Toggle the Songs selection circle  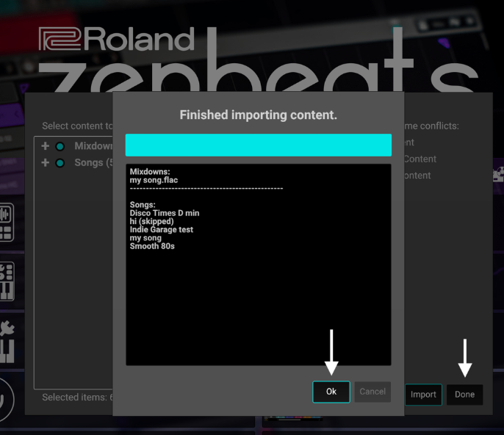[60, 163]
